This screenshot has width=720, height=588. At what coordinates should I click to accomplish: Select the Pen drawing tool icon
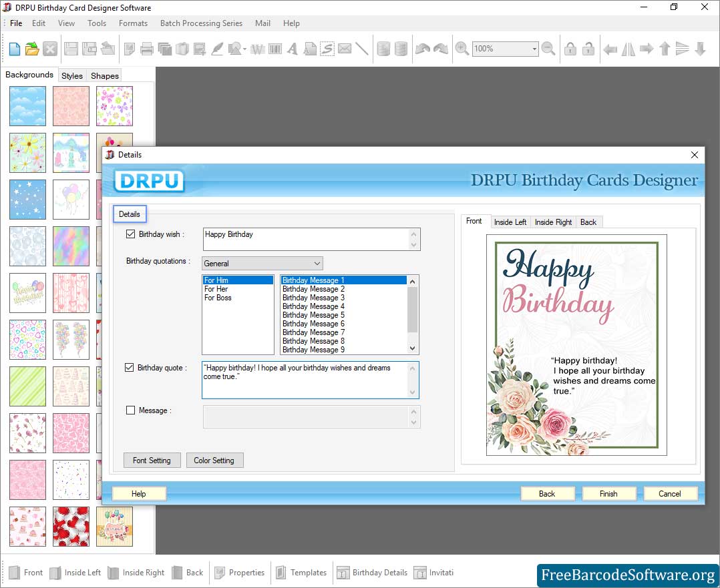click(x=217, y=49)
